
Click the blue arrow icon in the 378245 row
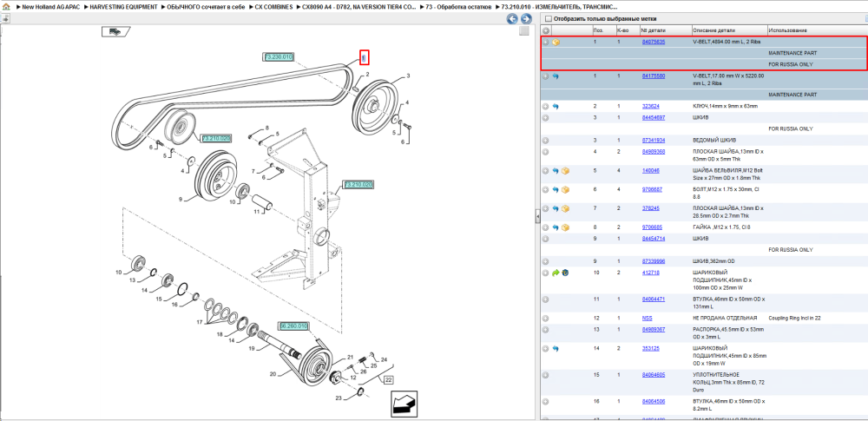(556, 209)
